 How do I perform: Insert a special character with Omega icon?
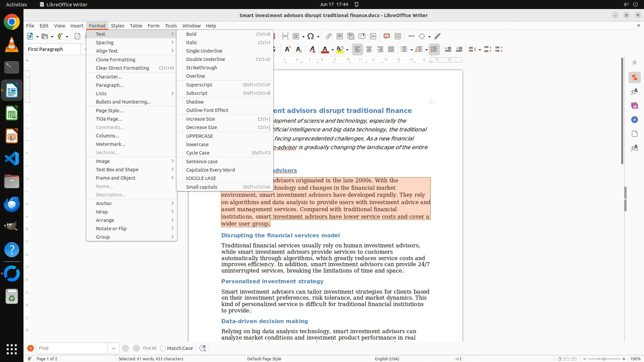point(311,36)
